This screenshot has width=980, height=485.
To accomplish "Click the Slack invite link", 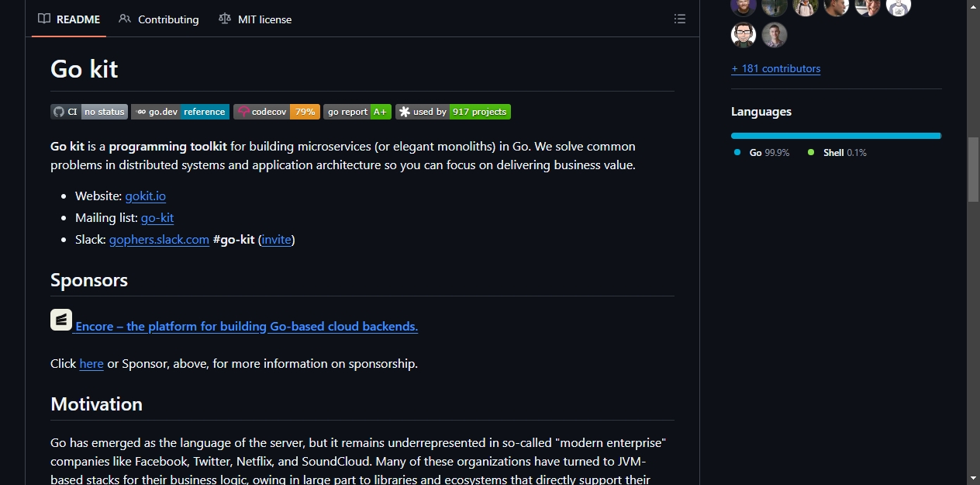I will [277, 239].
